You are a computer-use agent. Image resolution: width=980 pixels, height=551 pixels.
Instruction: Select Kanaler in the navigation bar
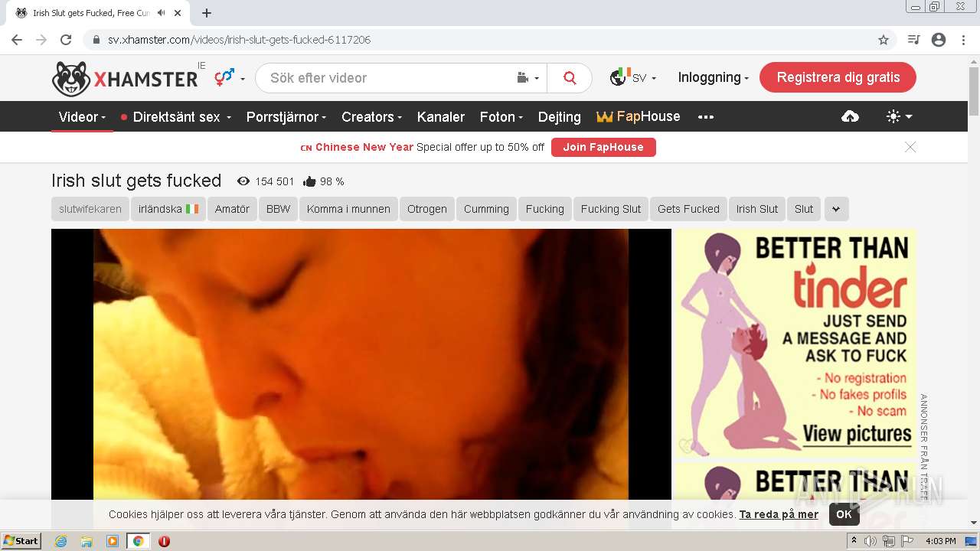pos(441,117)
